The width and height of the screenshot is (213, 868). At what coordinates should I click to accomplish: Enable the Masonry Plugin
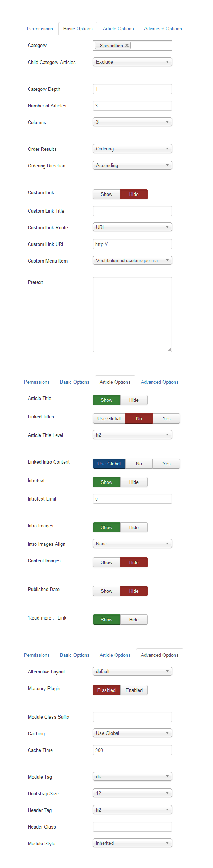click(x=134, y=690)
